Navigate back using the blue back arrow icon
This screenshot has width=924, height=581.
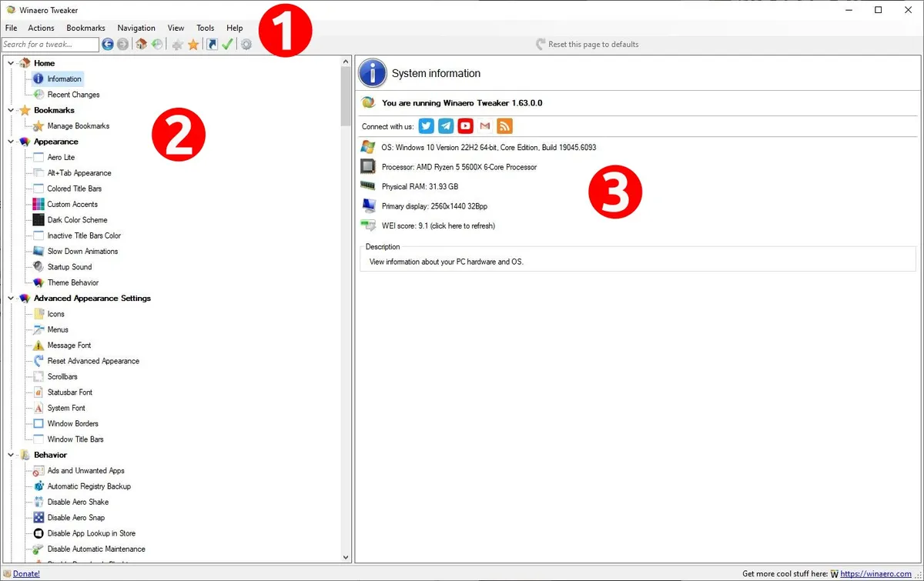108,44
